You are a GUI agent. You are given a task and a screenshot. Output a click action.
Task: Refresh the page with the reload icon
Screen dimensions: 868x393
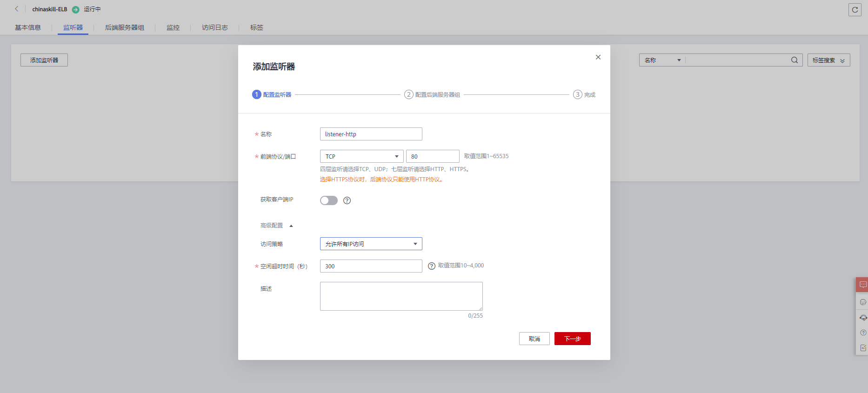click(855, 9)
